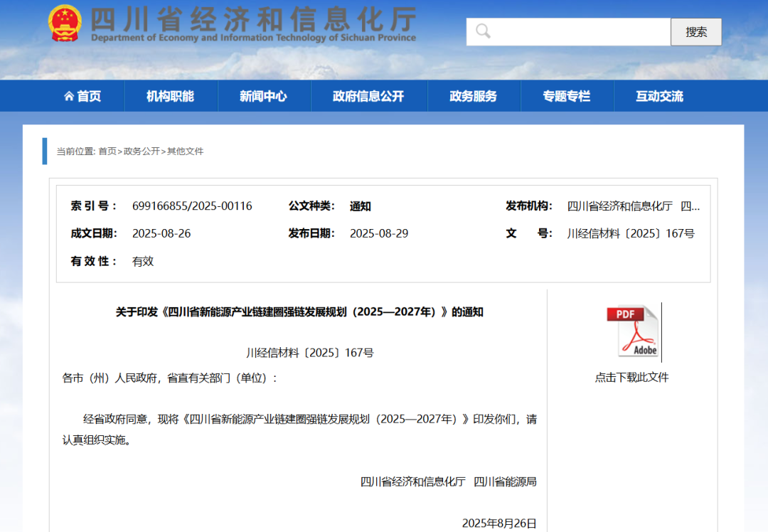Click the magnifier icon in search box
Image resolution: width=768 pixels, height=532 pixels.
point(483,31)
